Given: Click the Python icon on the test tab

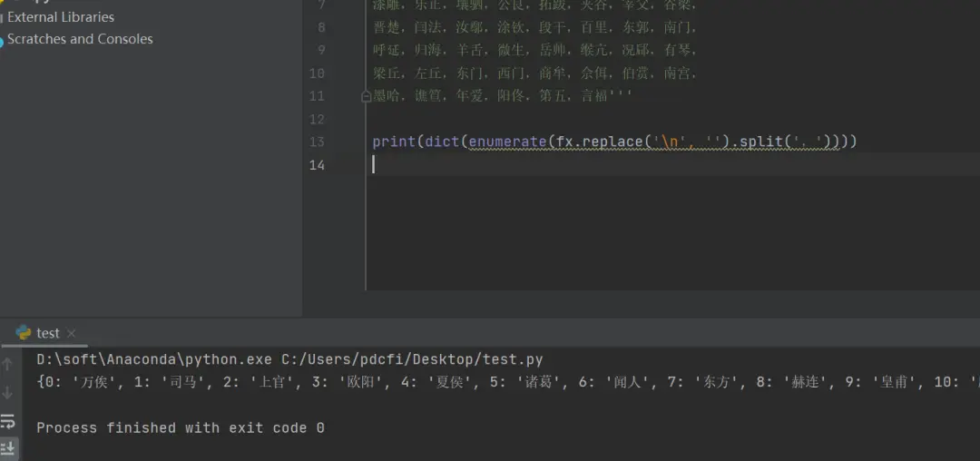Looking at the screenshot, I should [x=24, y=333].
